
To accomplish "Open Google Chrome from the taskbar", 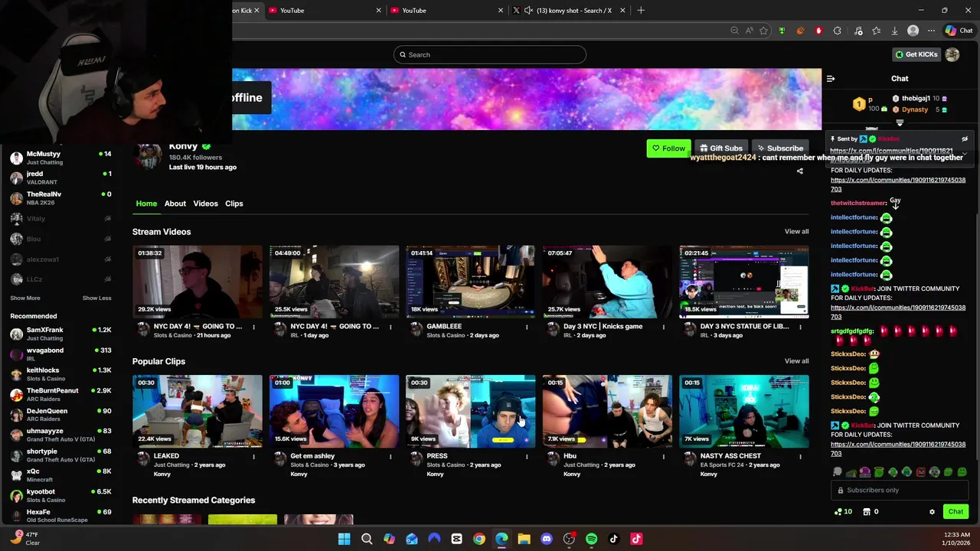I will (x=479, y=539).
